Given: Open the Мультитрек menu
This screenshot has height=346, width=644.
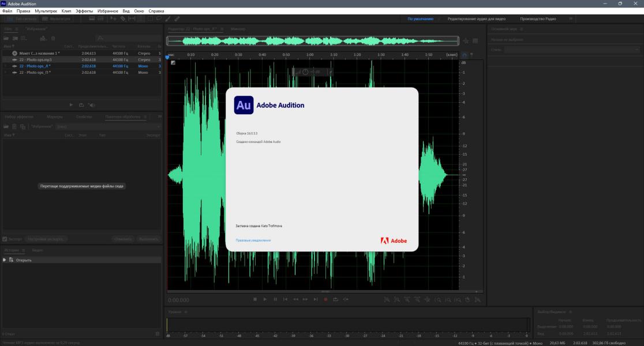Looking at the screenshot, I should (46, 11).
